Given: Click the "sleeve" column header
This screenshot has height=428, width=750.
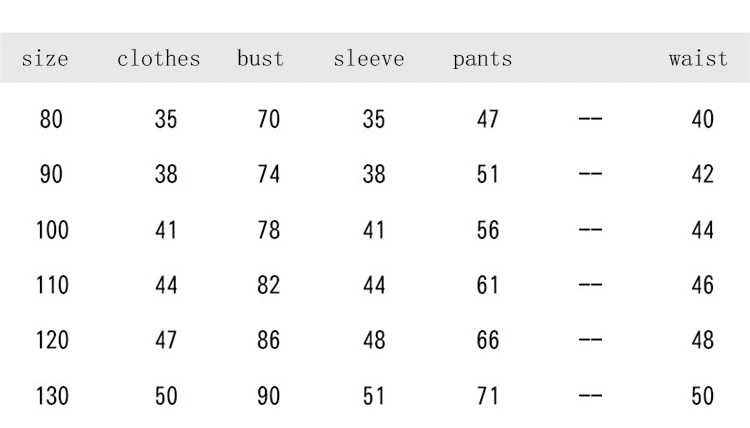Looking at the screenshot, I should pyautogui.click(x=369, y=59).
